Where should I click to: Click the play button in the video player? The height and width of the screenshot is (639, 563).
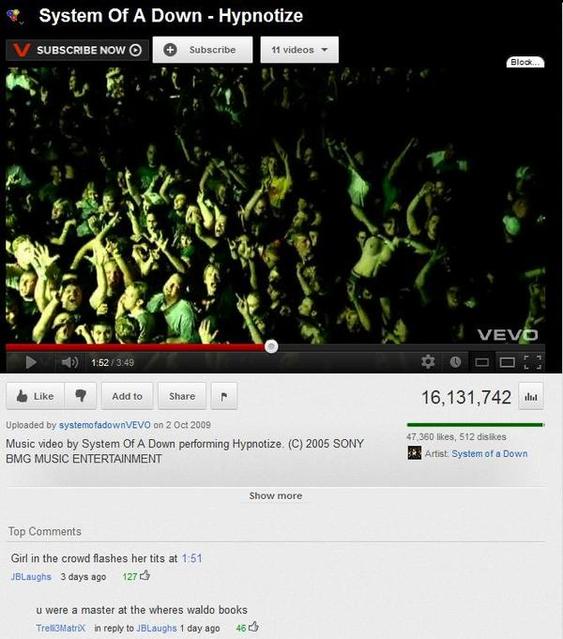pos(31,362)
